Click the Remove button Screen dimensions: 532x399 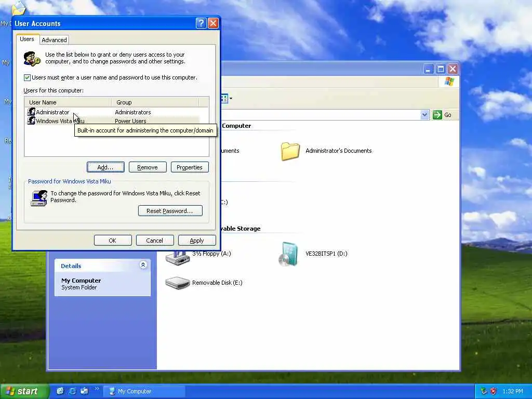coord(148,167)
